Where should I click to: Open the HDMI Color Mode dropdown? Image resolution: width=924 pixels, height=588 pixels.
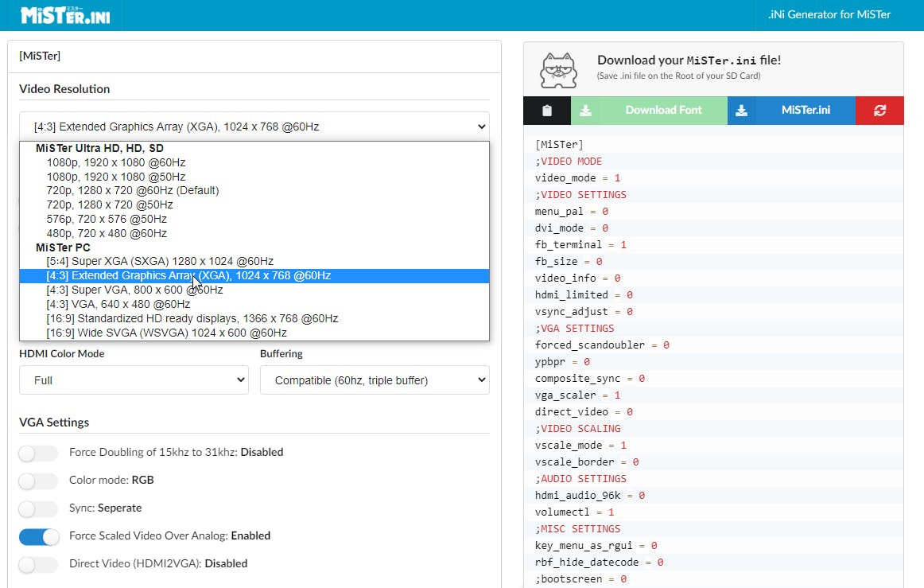pyautogui.click(x=134, y=380)
